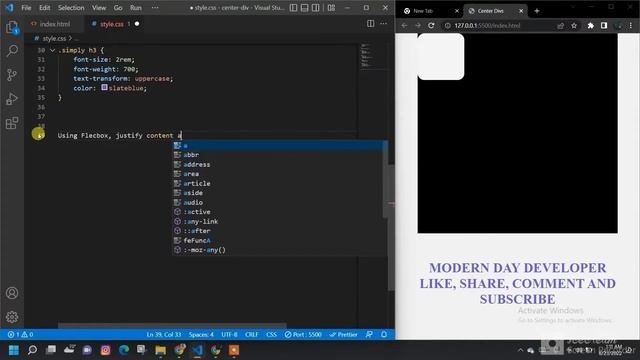640x360 pixels.
Task: Split the editor to the right
Action: pos(371,24)
